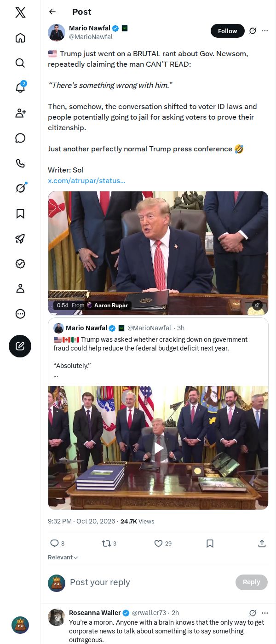
Task: Open Messages chat bubble in sidebar
Action: click(20, 138)
